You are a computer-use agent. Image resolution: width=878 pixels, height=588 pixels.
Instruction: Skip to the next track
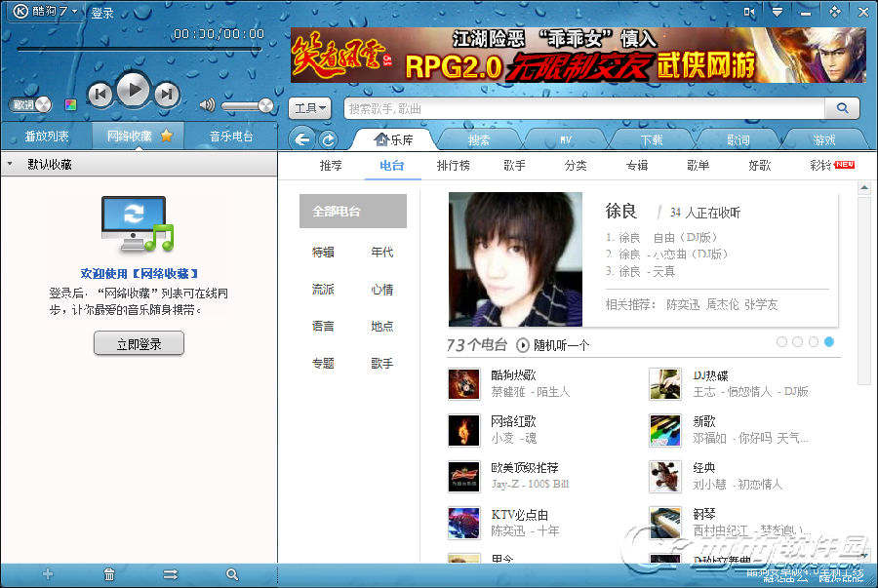pos(166,93)
